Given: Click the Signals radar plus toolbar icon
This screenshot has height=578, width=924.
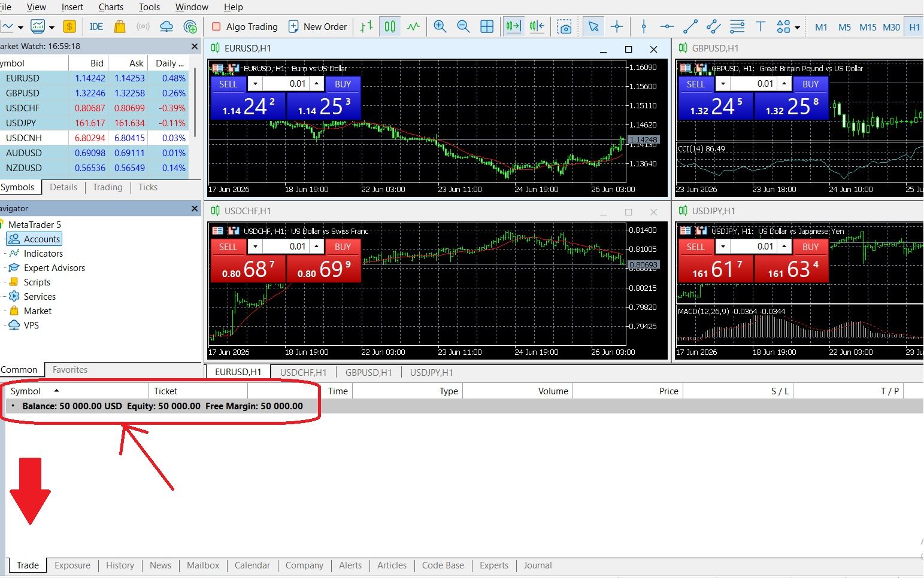Looking at the screenshot, I should [190, 26].
